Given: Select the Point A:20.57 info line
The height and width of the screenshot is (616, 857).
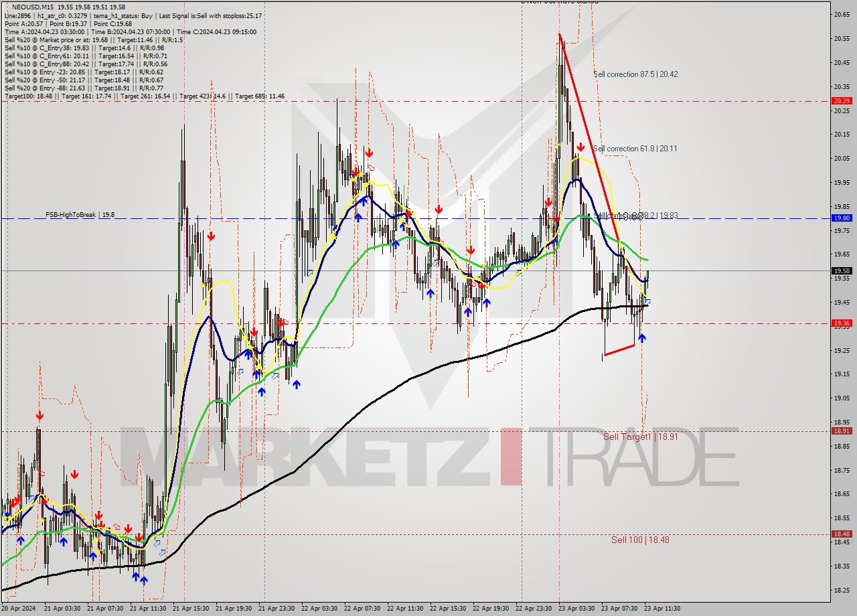Looking at the screenshot, I should pyautogui.click(x=68, y=23).
